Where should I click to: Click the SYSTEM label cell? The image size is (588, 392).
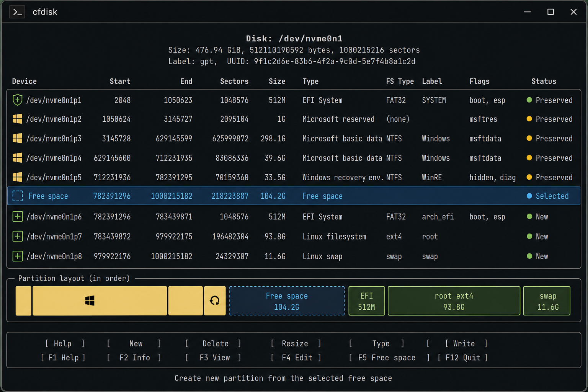point(434,100)
